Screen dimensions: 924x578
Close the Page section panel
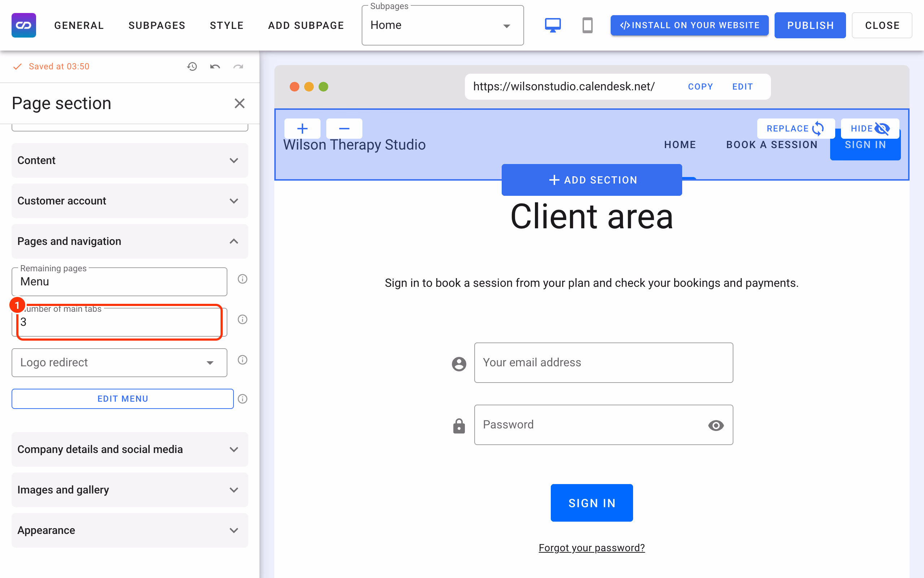click(239, 103)
